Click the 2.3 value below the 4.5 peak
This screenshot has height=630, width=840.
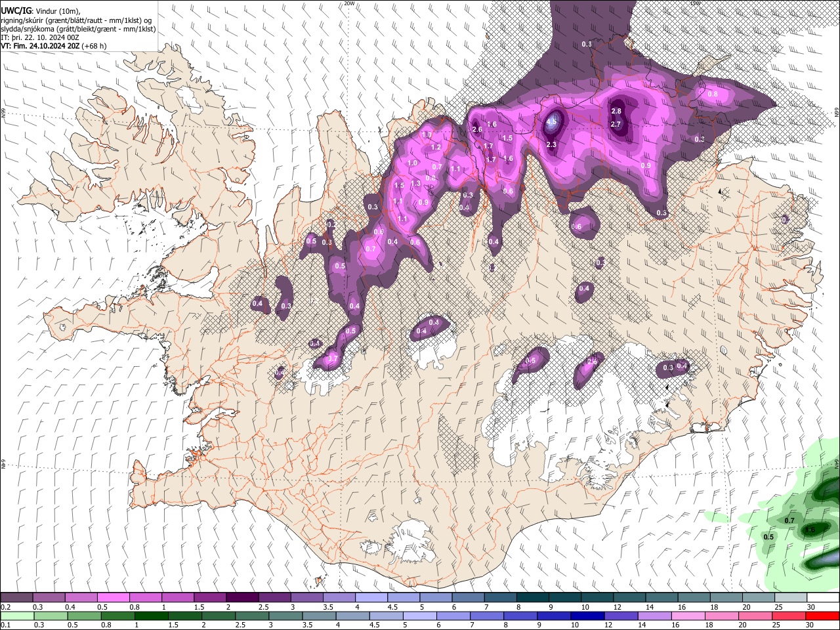[x=551, y=144]
